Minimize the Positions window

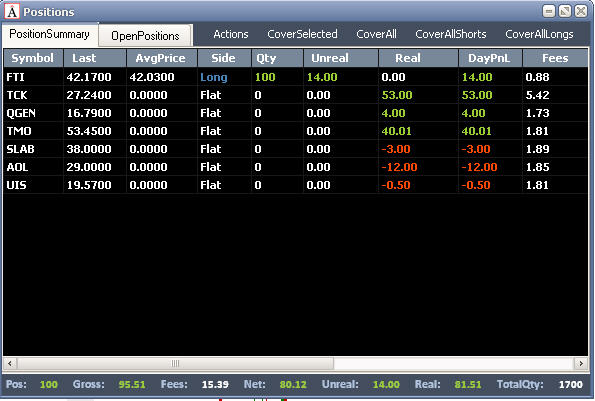(x=549, y=11)
